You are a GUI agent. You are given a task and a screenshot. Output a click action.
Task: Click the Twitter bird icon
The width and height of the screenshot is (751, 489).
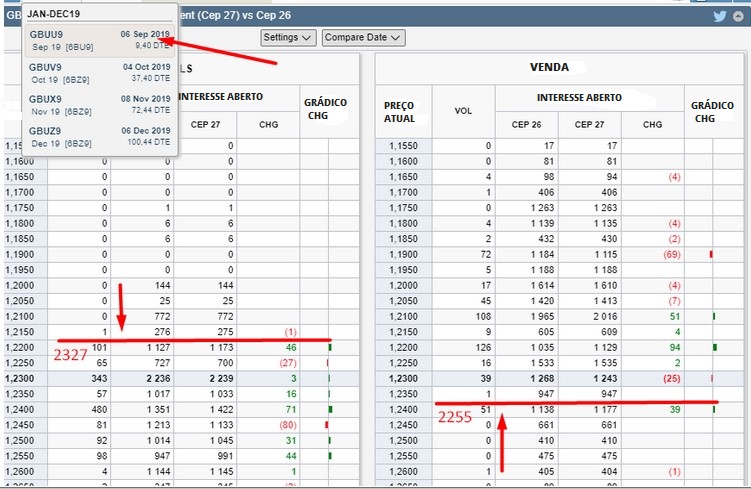tap(719, 15)
